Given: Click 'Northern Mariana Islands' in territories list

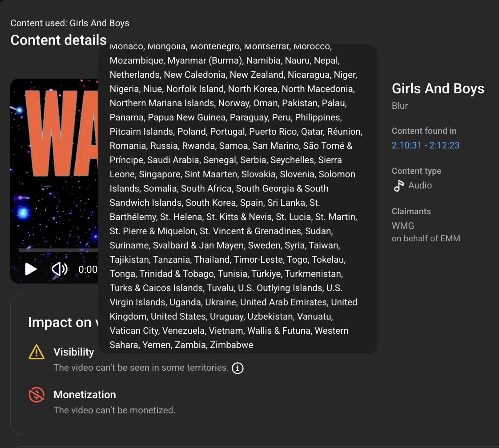Looking at the screenshot, I should [x=162, y=103].
